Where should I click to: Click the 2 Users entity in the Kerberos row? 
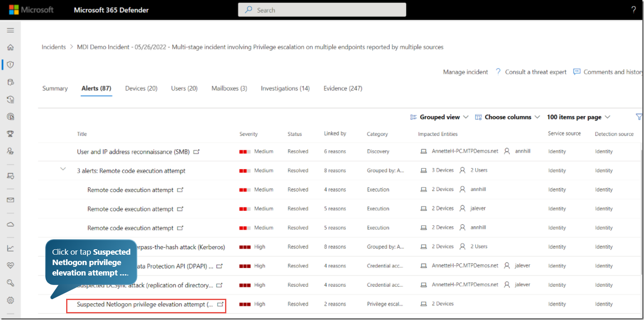point(479,246)
